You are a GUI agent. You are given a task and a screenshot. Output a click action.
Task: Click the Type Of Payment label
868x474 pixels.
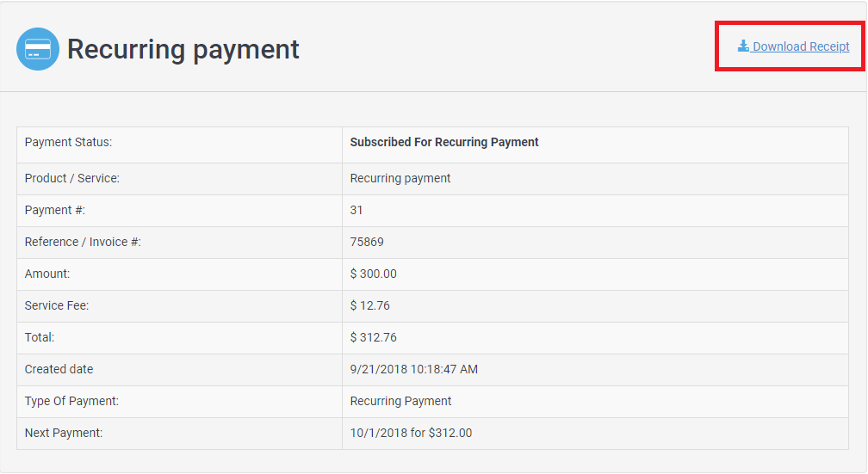[x=71, y=401]
